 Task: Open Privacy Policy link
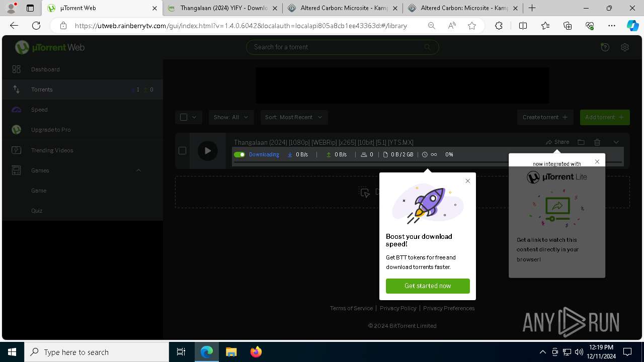398,308
